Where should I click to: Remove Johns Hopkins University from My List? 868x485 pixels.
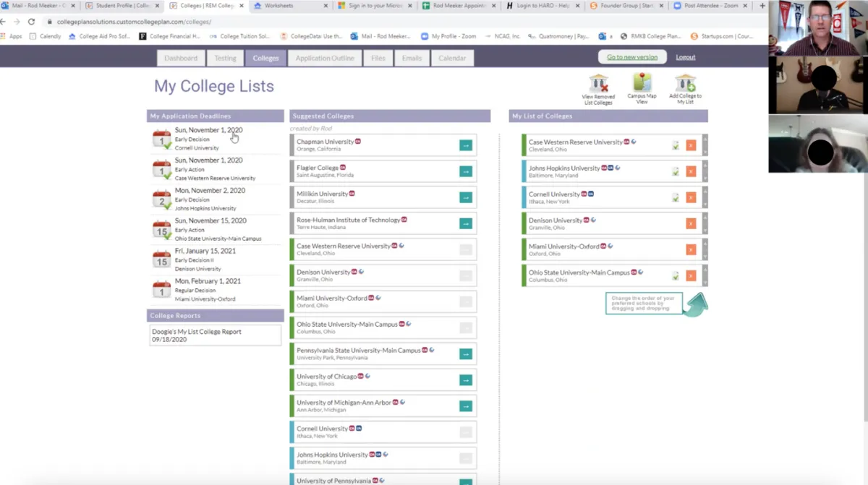[x=691, y=171]
